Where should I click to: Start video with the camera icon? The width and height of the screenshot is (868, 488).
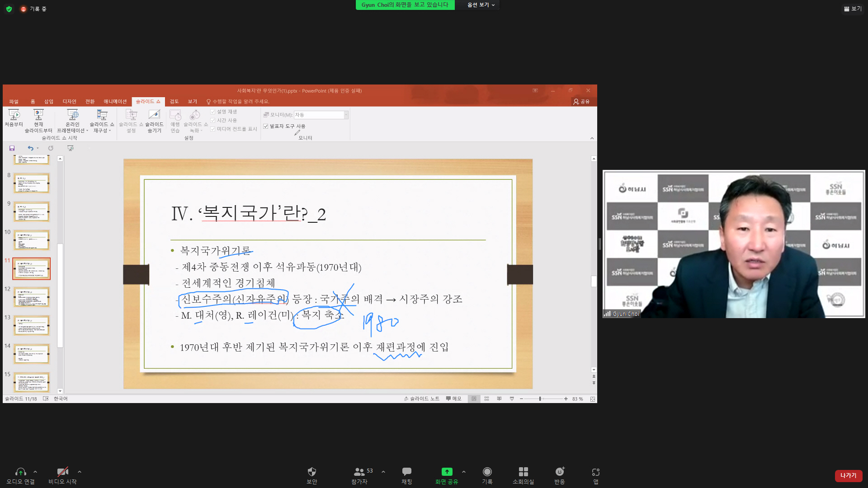pos(62,472)
